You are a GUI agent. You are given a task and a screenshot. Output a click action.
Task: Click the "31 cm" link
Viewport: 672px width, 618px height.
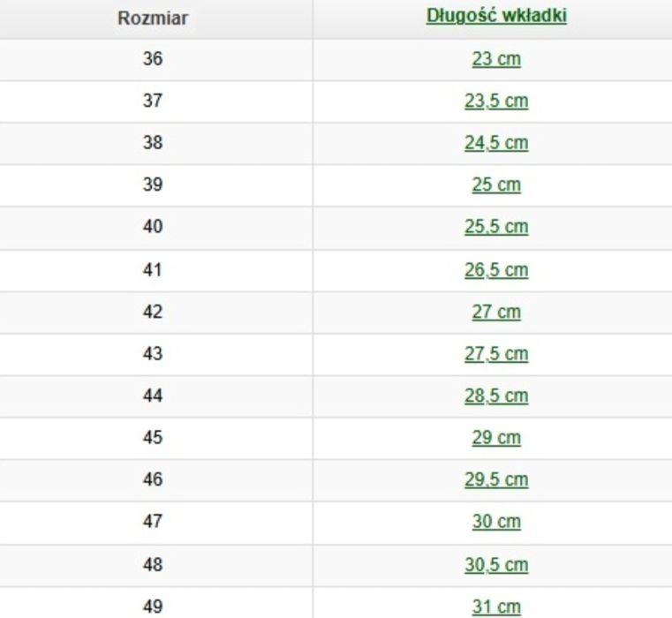click(495, 607)
